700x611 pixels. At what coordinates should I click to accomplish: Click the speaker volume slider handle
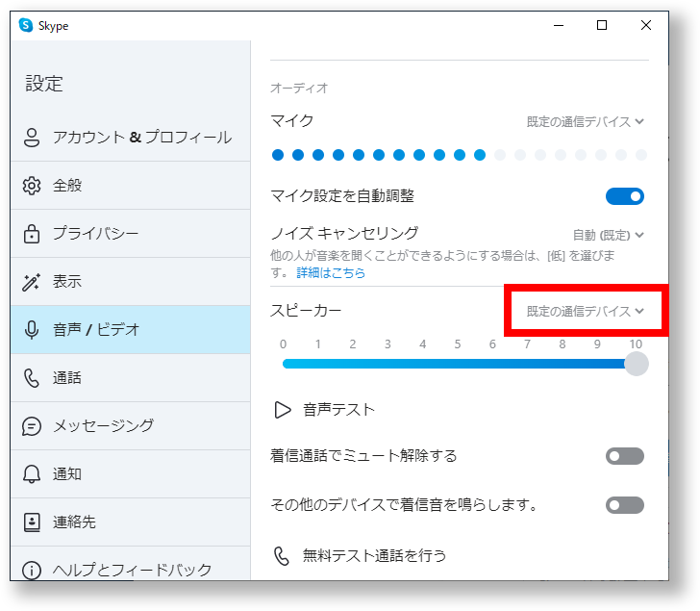[x=637, y=364]
